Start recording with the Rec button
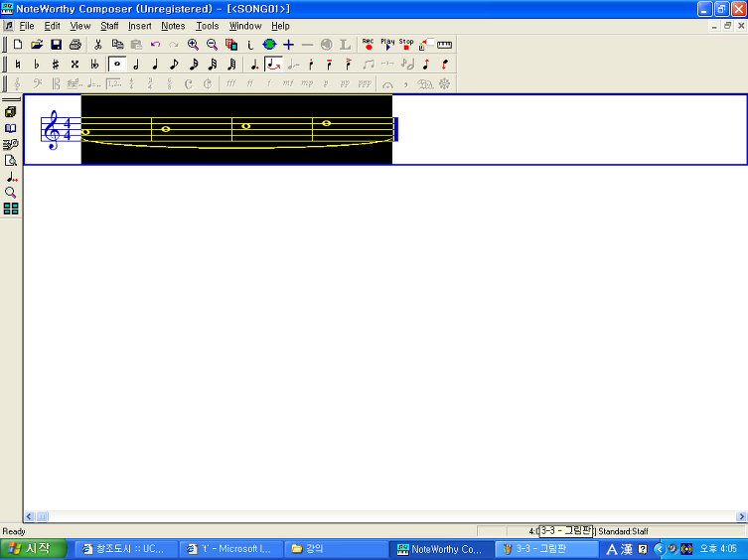This screenshot has width=748, height=560. coord(368,45)
